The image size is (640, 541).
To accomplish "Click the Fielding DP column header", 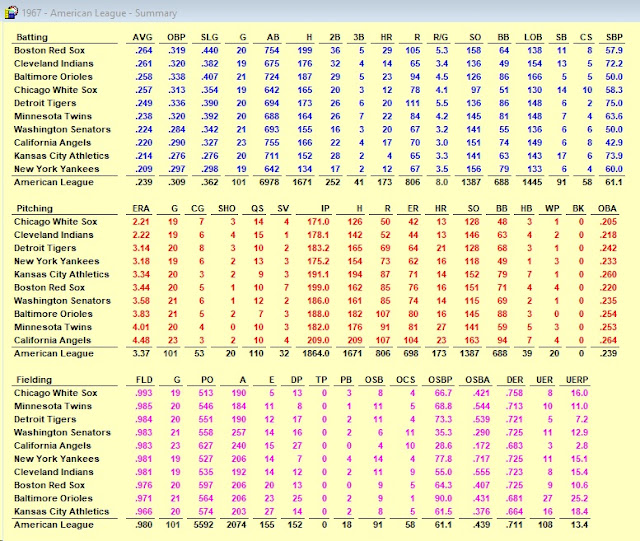I will [x=297, y=380].
